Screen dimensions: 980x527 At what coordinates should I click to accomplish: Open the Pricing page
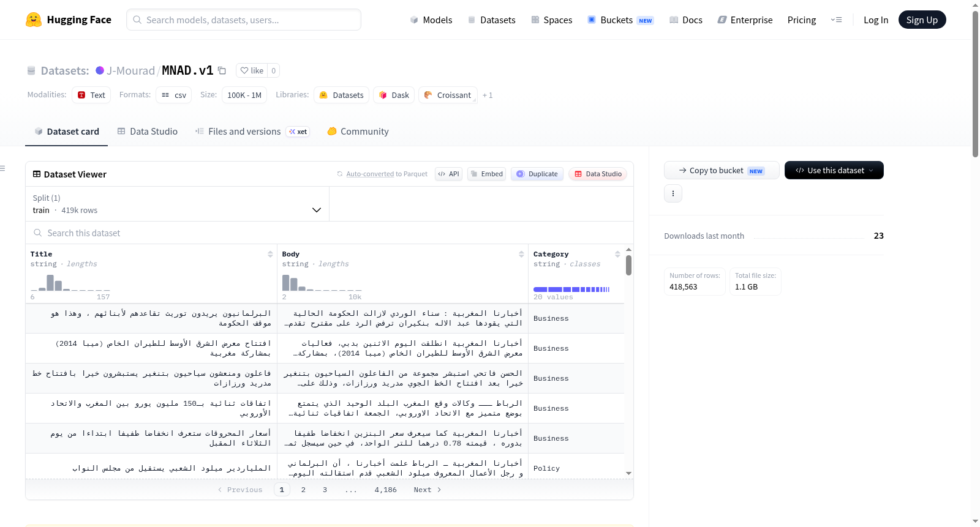(x=802, y=20)
